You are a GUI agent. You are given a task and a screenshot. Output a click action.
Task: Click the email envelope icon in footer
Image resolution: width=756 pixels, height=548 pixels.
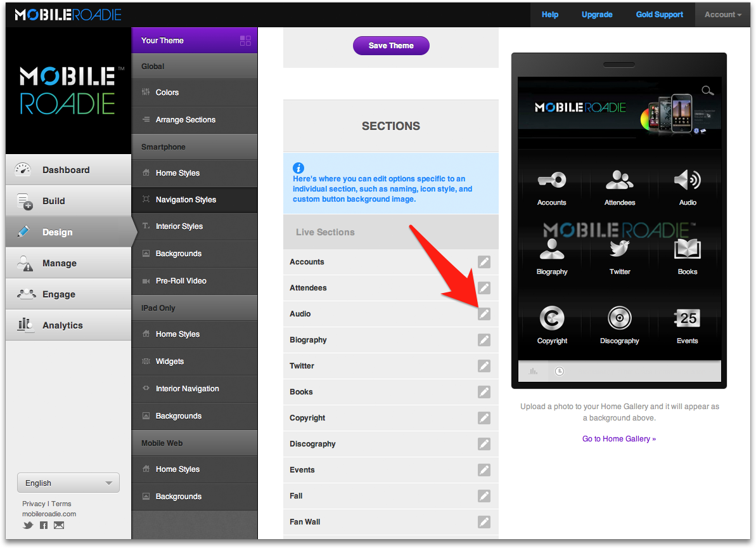click(59, 525)
